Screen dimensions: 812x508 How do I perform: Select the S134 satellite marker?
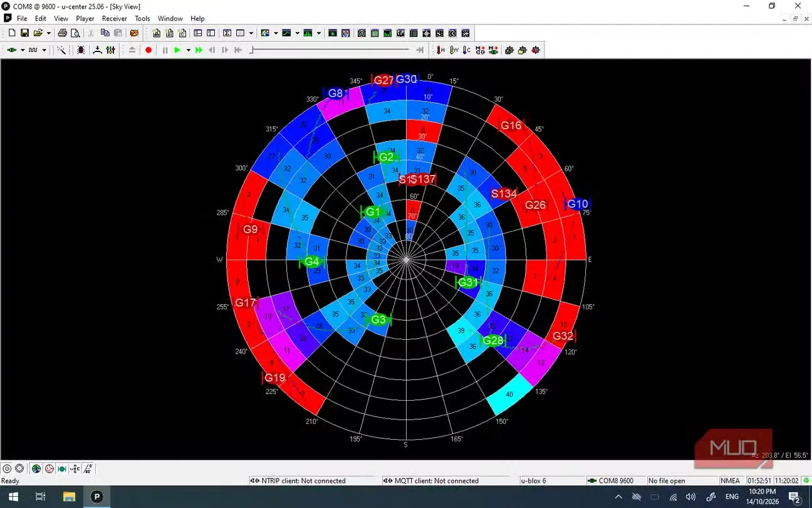tap(504, 194)
